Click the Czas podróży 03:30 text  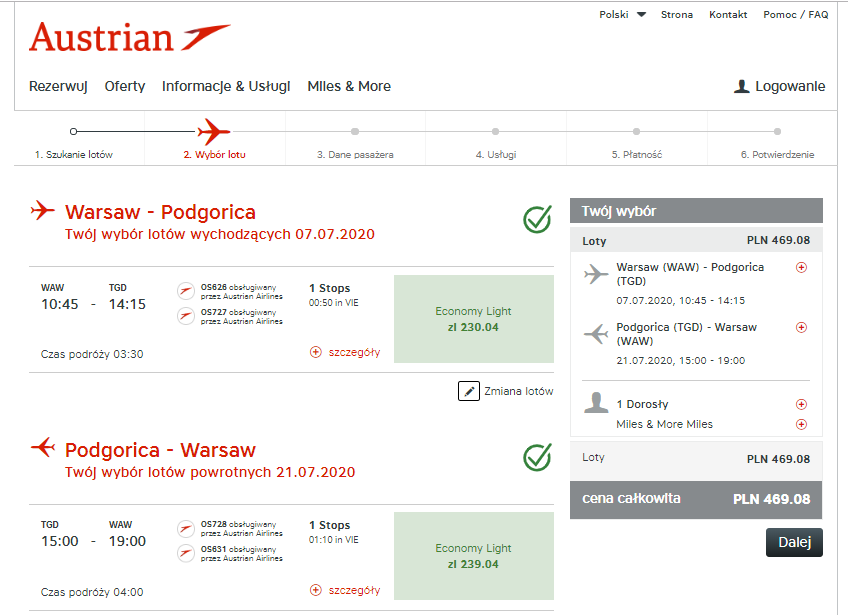coord(92,354)
